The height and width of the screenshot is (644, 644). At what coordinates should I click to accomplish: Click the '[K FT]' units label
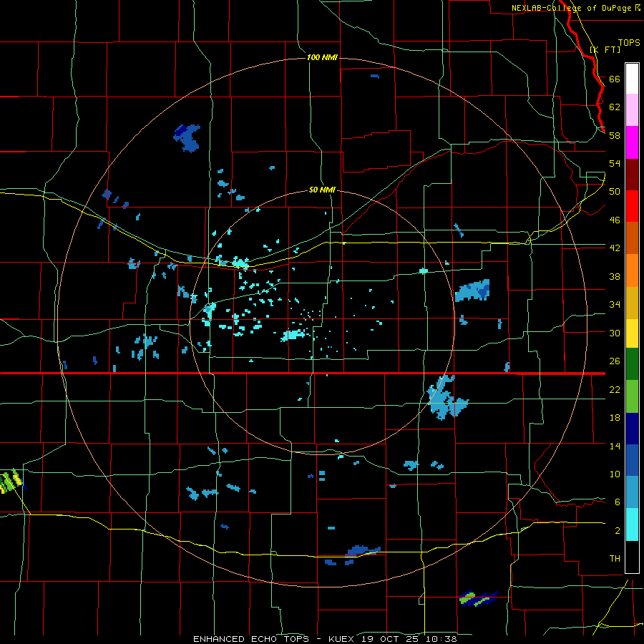[x=605, y=49]
